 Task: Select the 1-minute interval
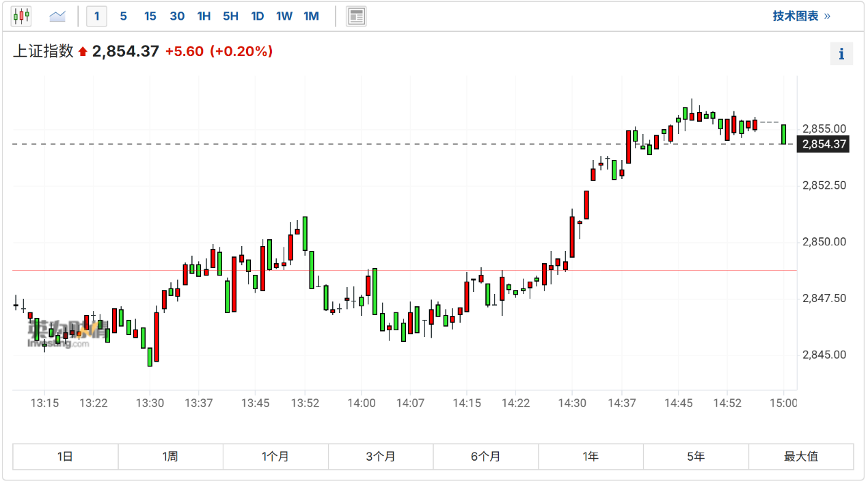[x=96, y=16]
